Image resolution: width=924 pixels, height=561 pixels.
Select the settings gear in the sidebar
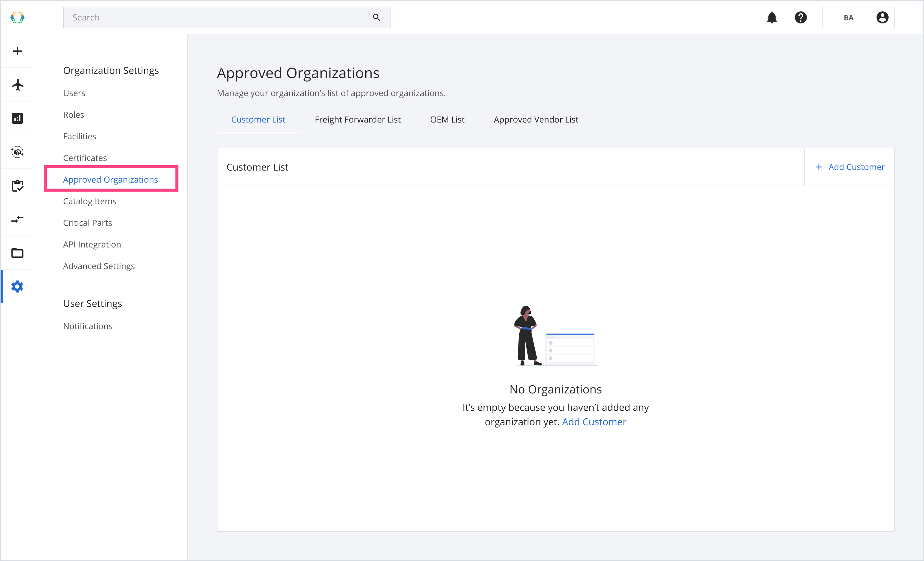pyautogui.click(x=17, y=287)
